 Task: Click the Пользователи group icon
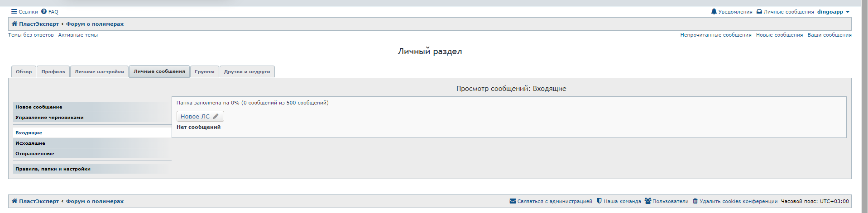click(648, 201)
